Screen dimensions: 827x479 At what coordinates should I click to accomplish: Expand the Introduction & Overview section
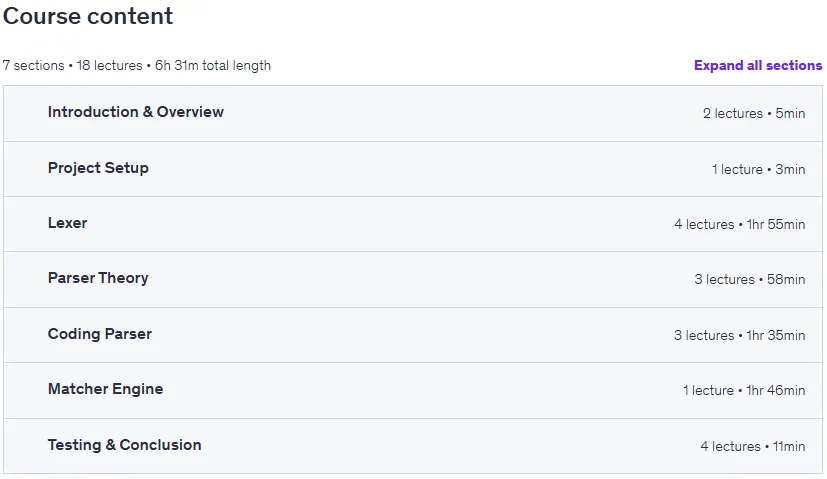coord(412,113)
